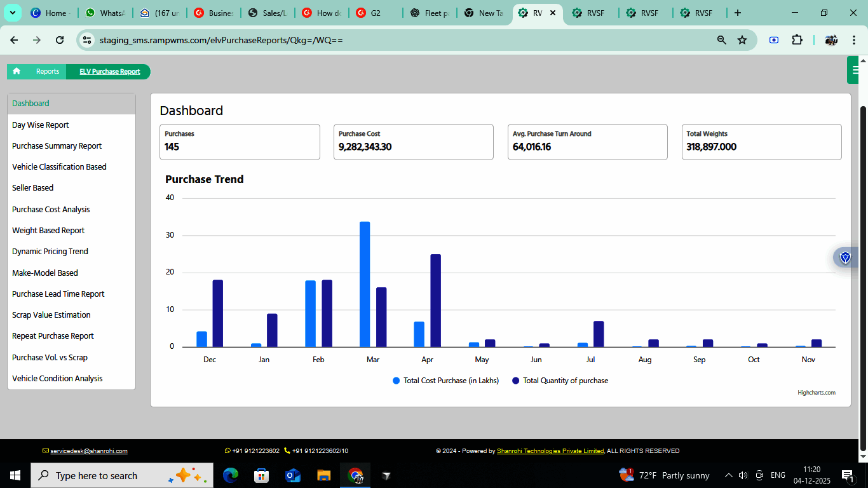Image resolution: width=868 pixels, height=488 pixels.
Task: Click the blue shield icon on right edge
Action: 845,257
